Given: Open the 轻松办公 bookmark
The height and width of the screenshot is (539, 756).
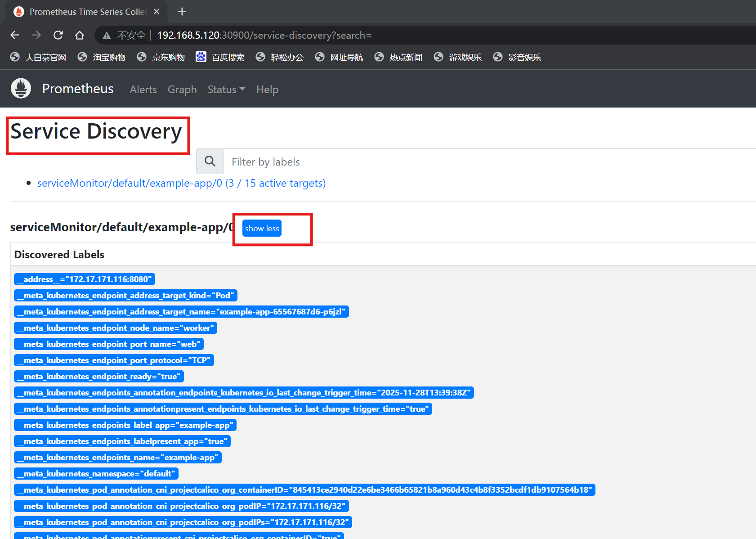Looking at the screenshot, I should click(280, 57).
